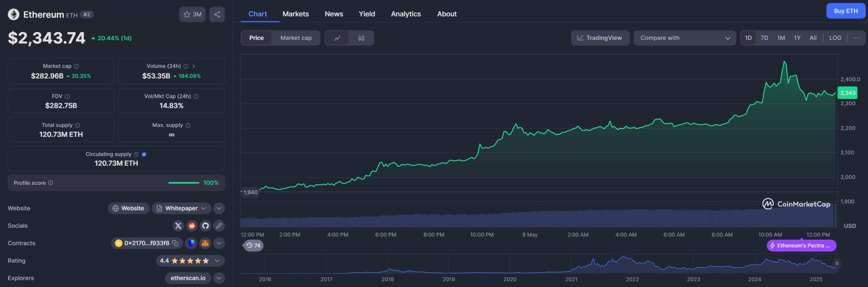Open Volume (24h) details arrow
Image resolution: width=868 pixels, height=287 pixels.
pyautogui.click(x=194, y=66)
